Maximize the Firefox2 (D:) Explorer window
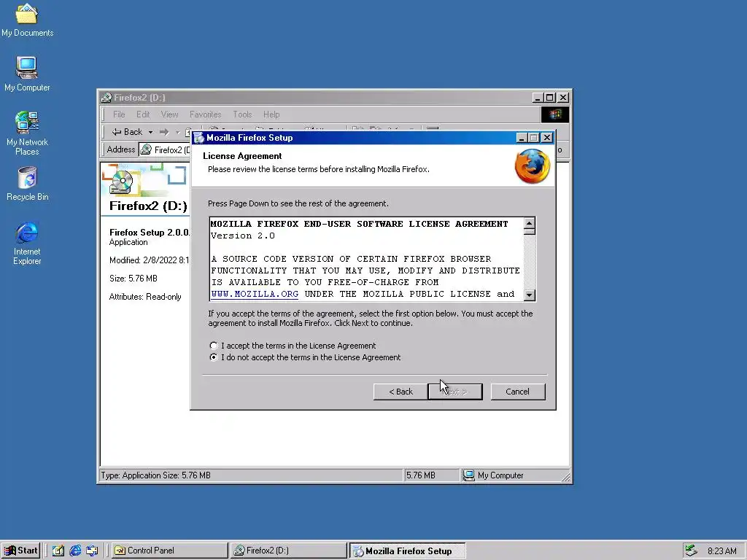 550,98
